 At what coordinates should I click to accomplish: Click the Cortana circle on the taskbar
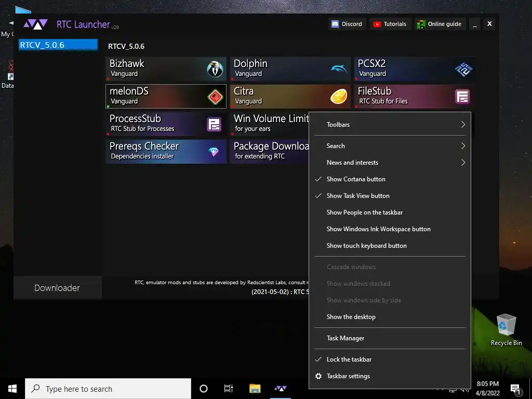click(204, 389)
